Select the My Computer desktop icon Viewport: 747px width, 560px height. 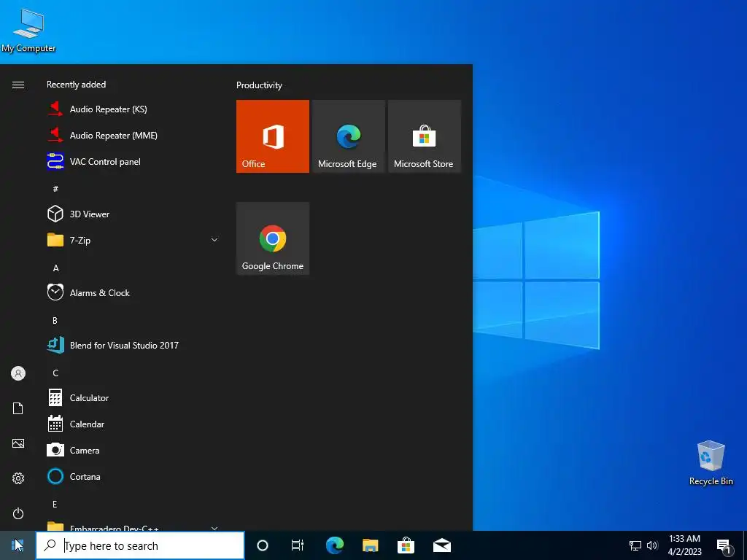click(28, 31)
